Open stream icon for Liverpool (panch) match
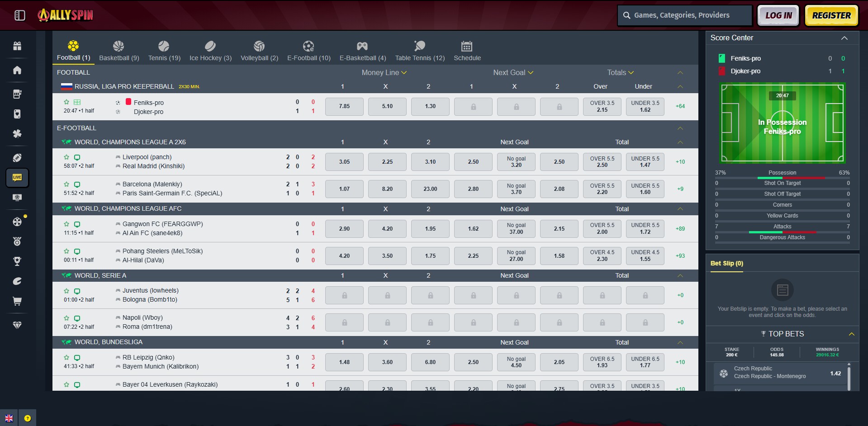The height and width of the screenshot is (426, 868). [x=77, y=157]
